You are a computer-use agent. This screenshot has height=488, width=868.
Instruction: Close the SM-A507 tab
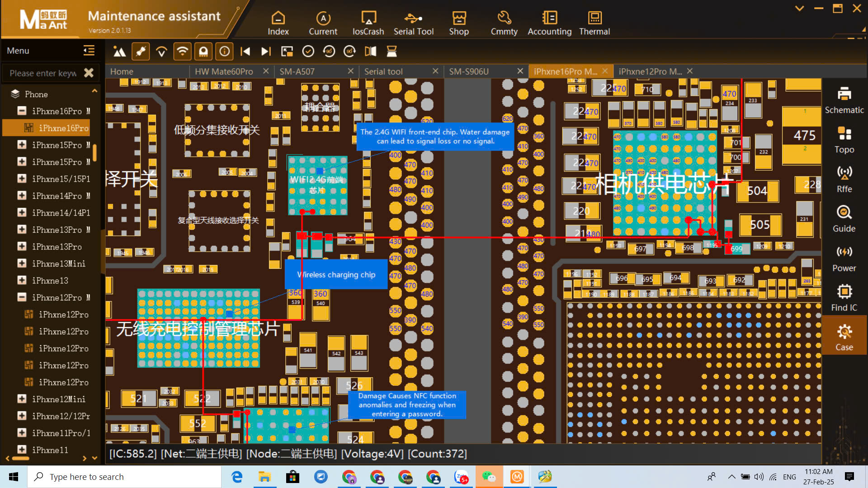pos(350,71)
